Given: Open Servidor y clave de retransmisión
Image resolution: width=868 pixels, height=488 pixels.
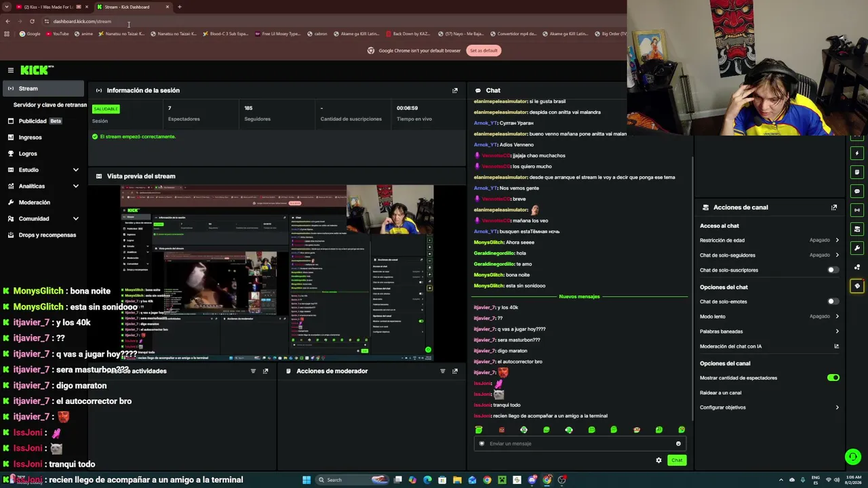Looking at the screenshot, I should click(x=50, y=105).
